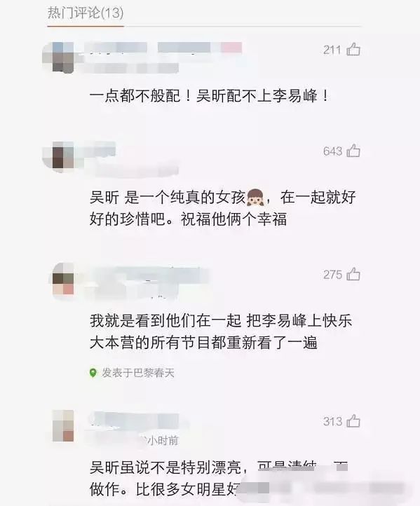Click the girl emoji in second comment
420x506 pixels.
point(255,198)
